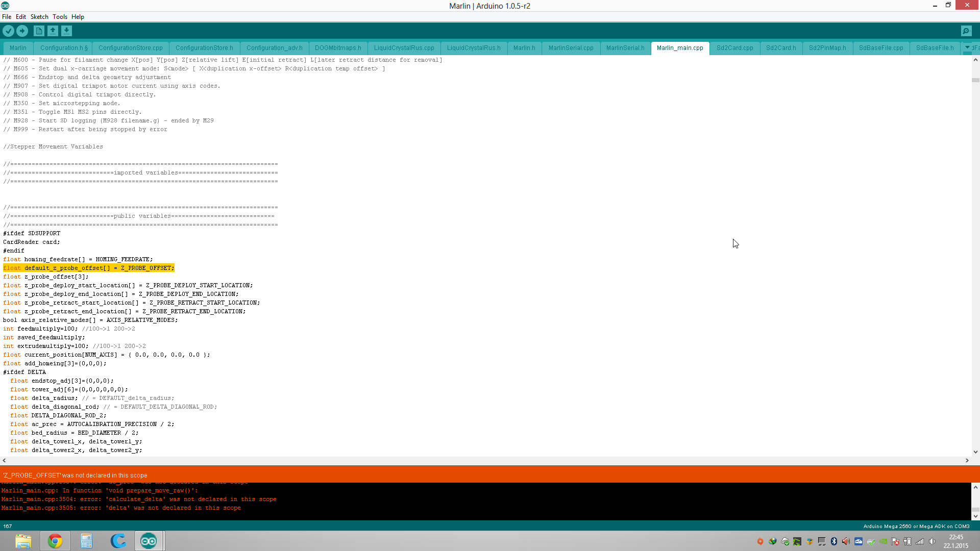Click the console scrollbar up arrow
The height and width of the screenshot is (551, 980).
click(975, 487)
